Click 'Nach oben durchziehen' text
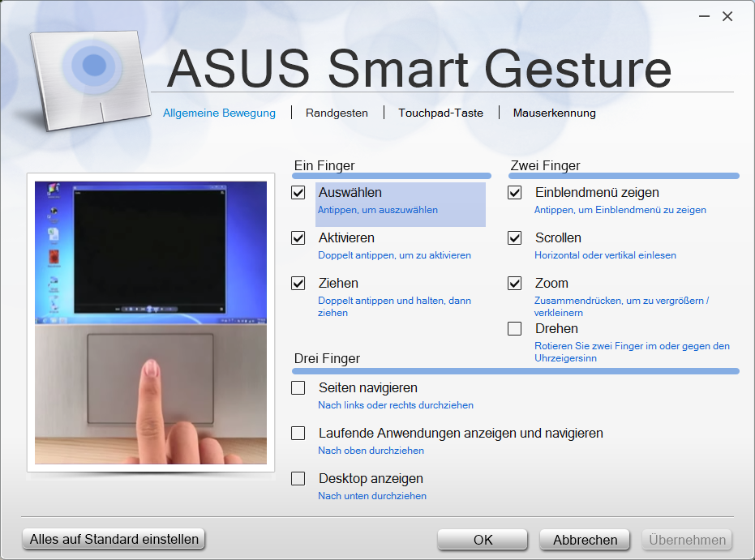Image resolution: width=755 pixels, height=560 pixels. click(x=371, y=451)
